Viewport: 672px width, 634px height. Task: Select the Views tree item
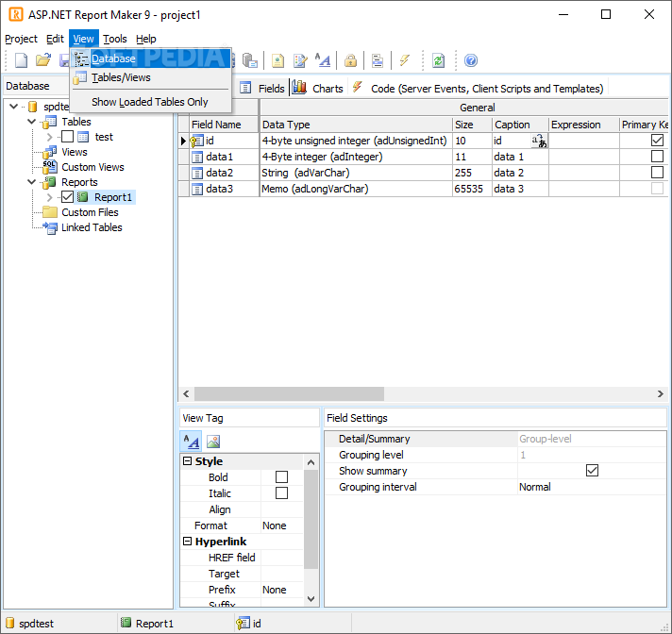tap(75, 152)
